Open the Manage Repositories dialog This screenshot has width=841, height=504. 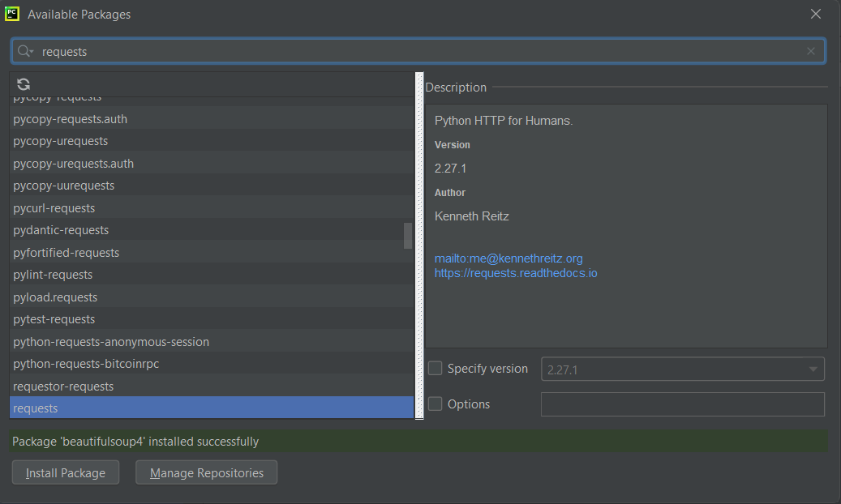pyautogui.click(x=206, y=472)
